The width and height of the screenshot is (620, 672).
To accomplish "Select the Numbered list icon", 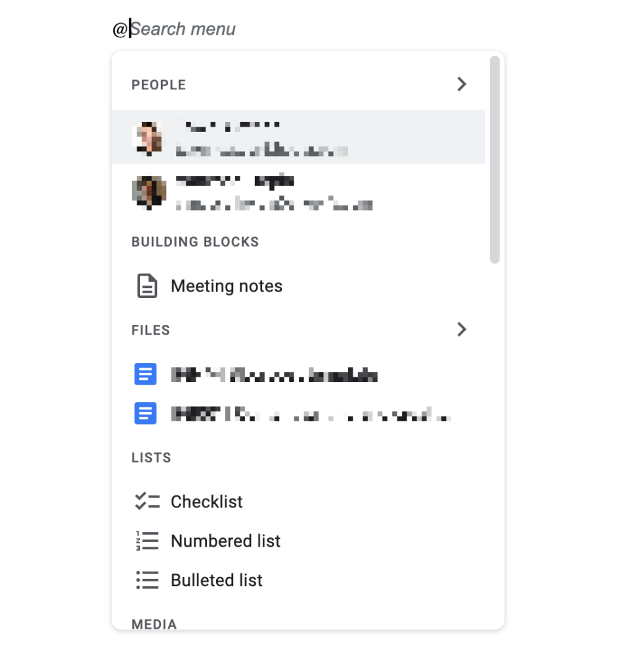I will tap(147, 541).
